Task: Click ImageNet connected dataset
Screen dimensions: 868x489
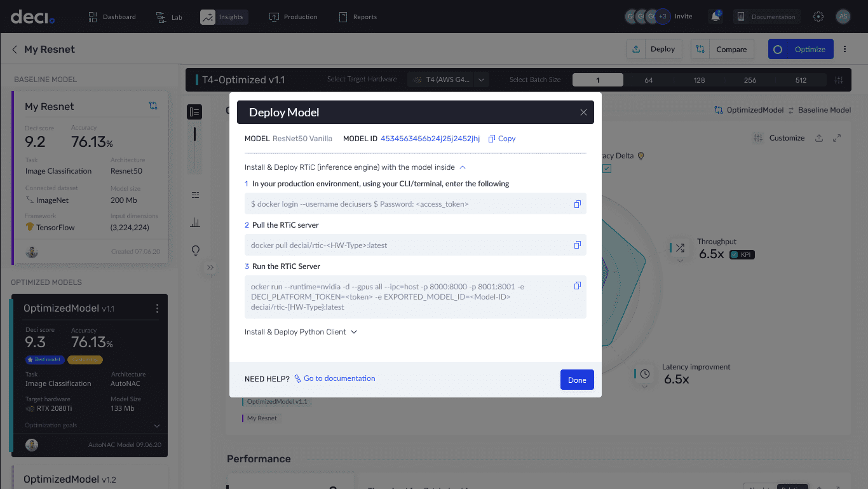Action: coord(47,200)
